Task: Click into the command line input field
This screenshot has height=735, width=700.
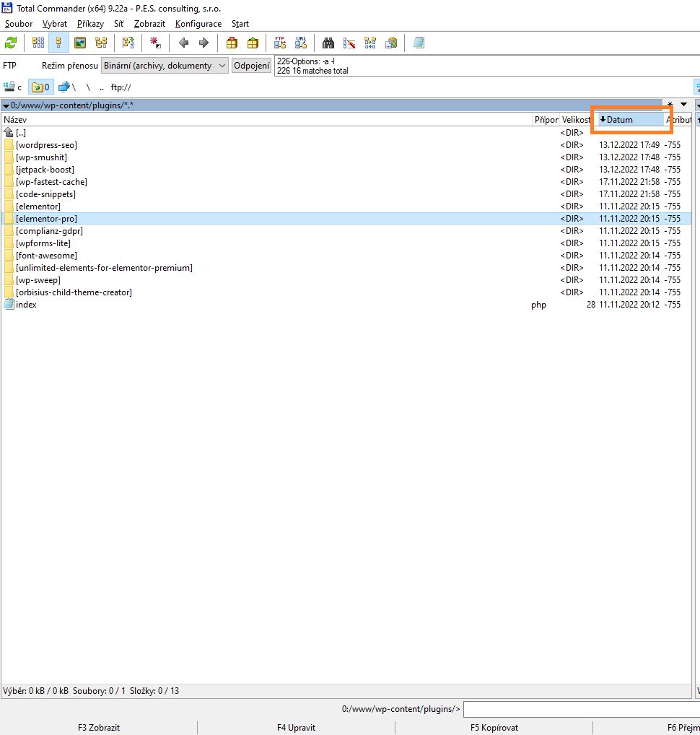Action: pyautogui.click(x=582, y=709)
